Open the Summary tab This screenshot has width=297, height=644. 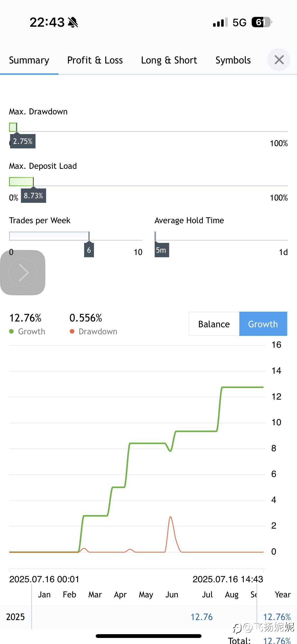tap(29, 60)
